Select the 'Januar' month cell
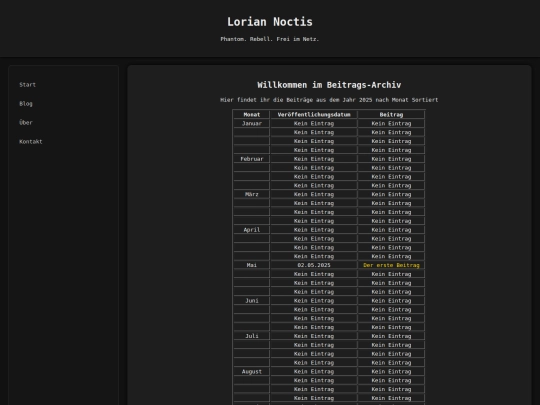The height and width of the screenshot is (405, 540). (252, 123)
